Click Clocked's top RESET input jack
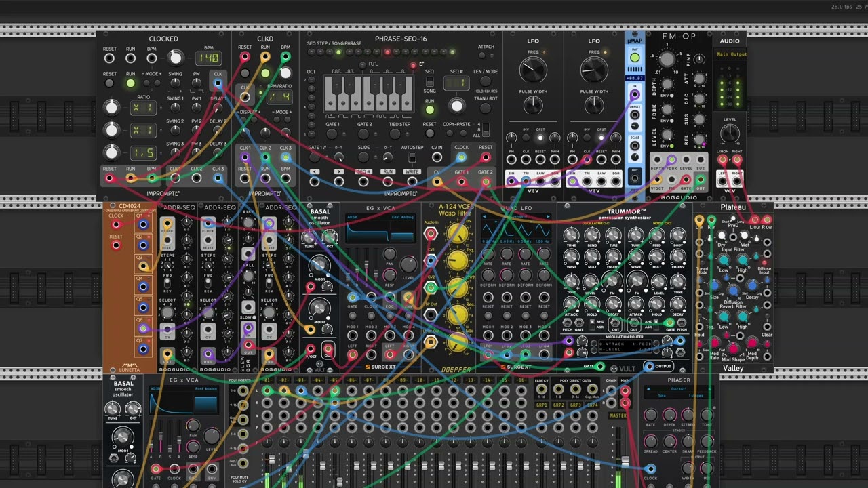Viewport: 868px width, 488px height. (x=110, y=59)
